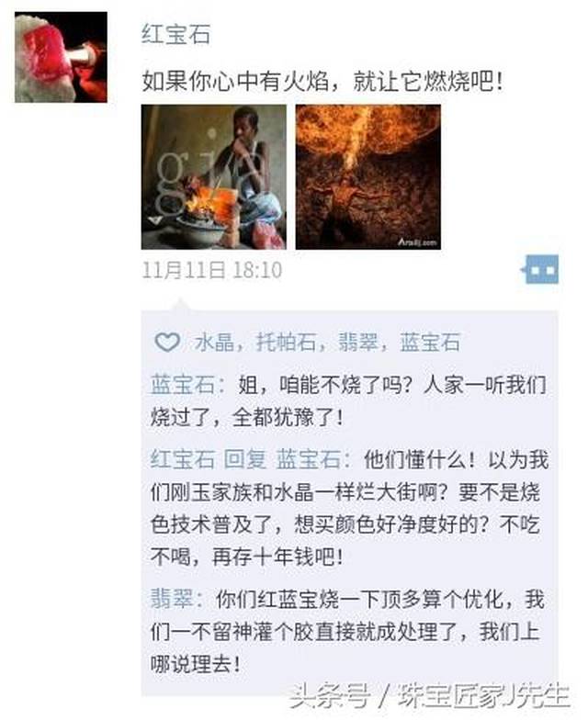This screenshot has width=588, height=720.
Task: Tap the comment and like bubble icon
Action: pos(540,270)
